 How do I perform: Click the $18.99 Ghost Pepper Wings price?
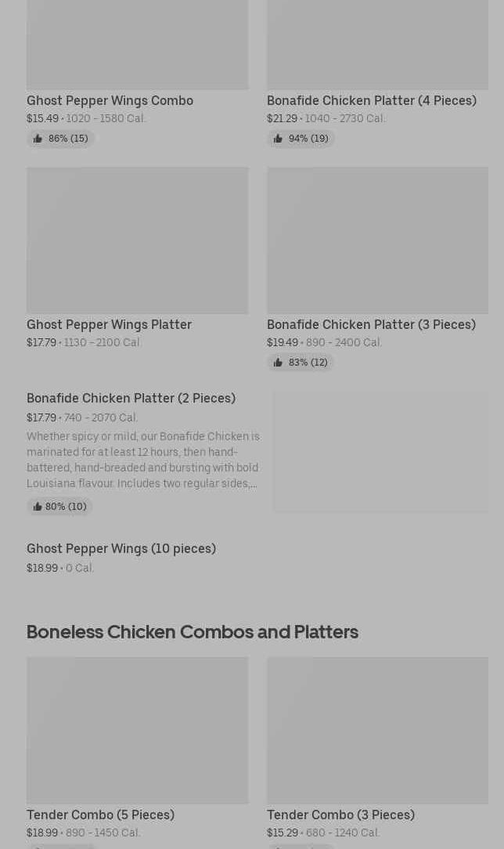point(42,568)
